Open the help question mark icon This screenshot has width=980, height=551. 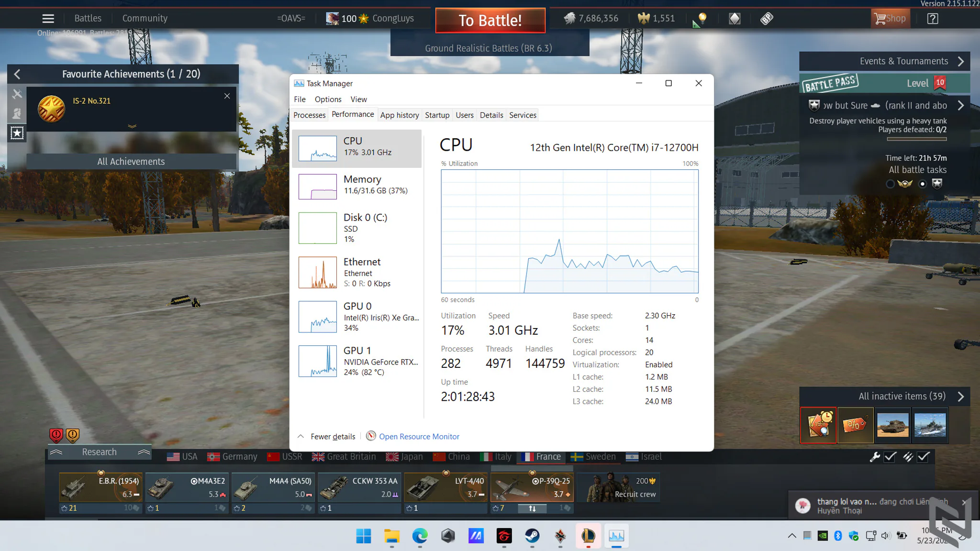pos(932,19)
